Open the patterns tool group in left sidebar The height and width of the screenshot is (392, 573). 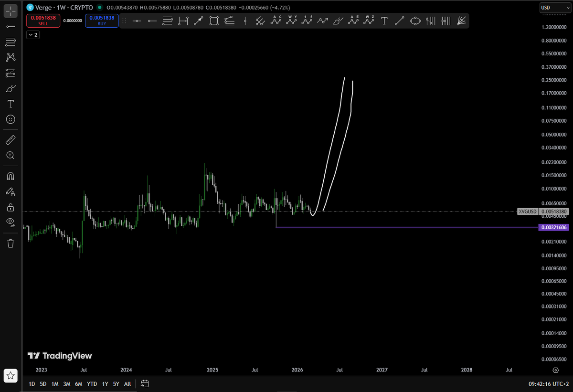point(11,57)
